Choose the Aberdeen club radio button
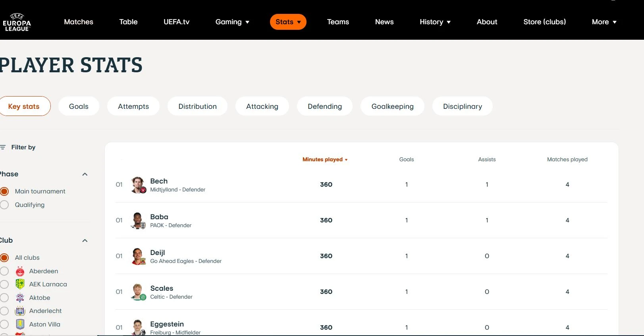This screenshot has width=644, height=336. tap(5, 271)
